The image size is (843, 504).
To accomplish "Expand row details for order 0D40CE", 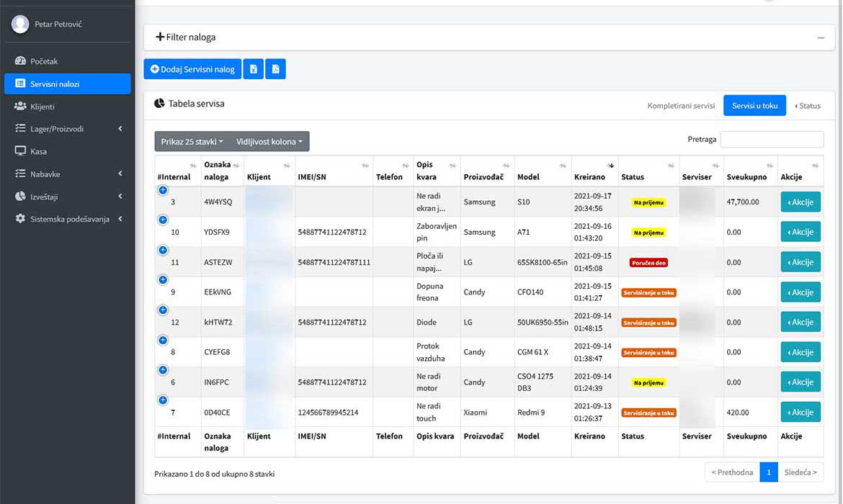I will click(163, 400).
